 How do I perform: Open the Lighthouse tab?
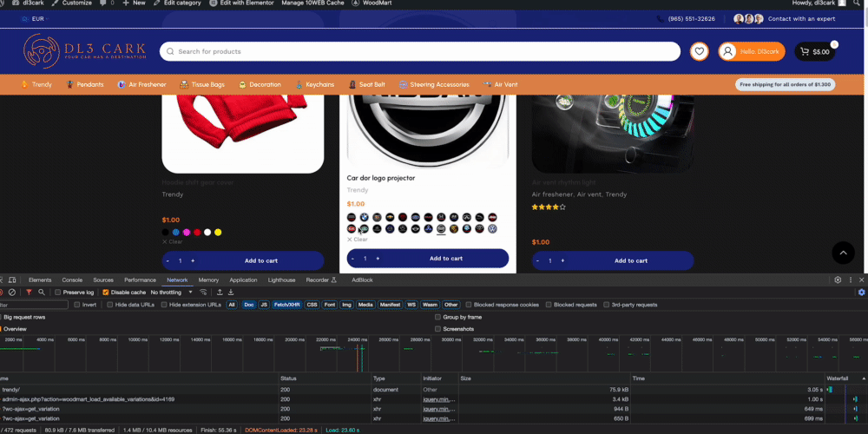[x=282, y=280]
